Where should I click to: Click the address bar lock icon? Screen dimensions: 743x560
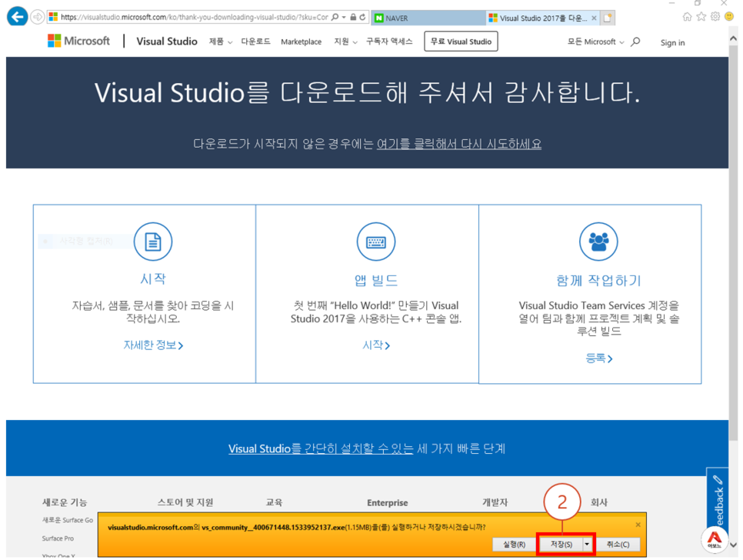pos(353,17)
